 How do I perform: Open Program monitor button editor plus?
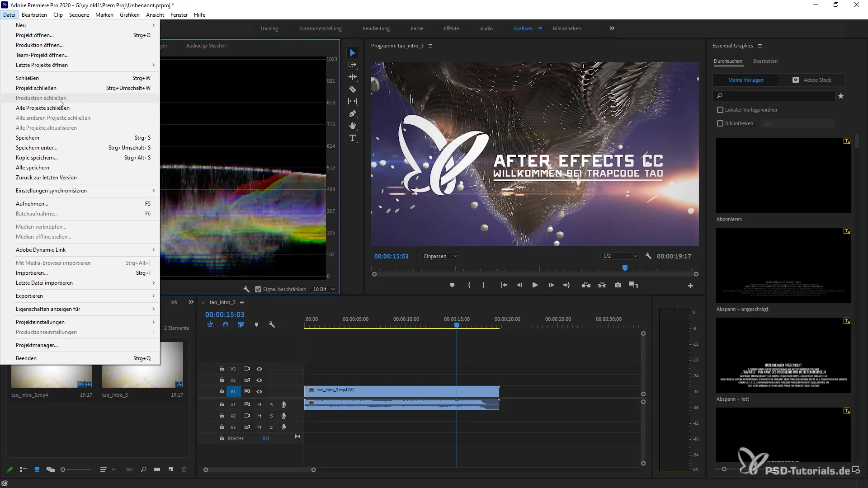coord(690,286)
